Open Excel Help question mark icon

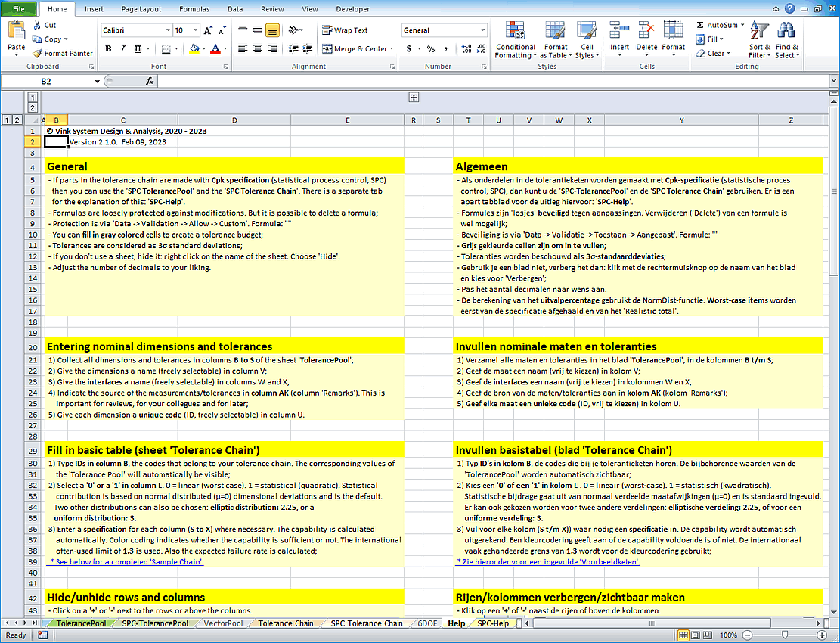[x=789, y=8]
